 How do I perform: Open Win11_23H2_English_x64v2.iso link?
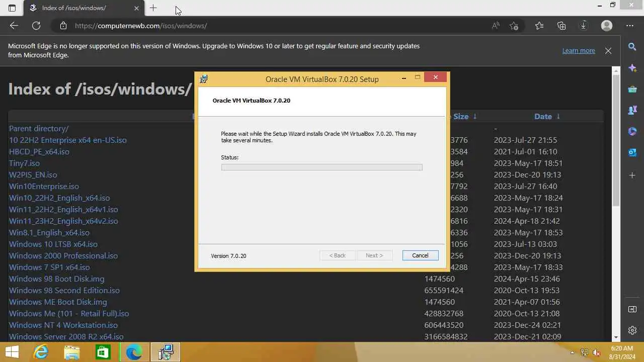pyautogui.click(x=63, y=221)
